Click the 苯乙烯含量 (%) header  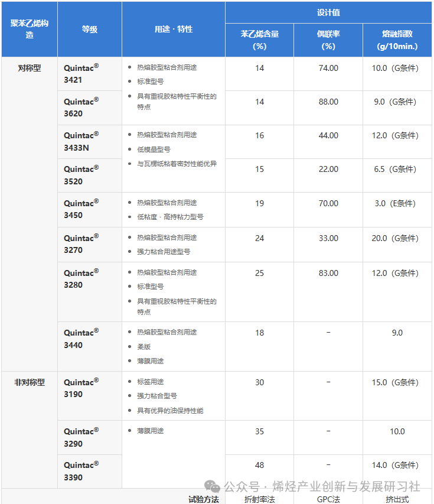(260, 40)
